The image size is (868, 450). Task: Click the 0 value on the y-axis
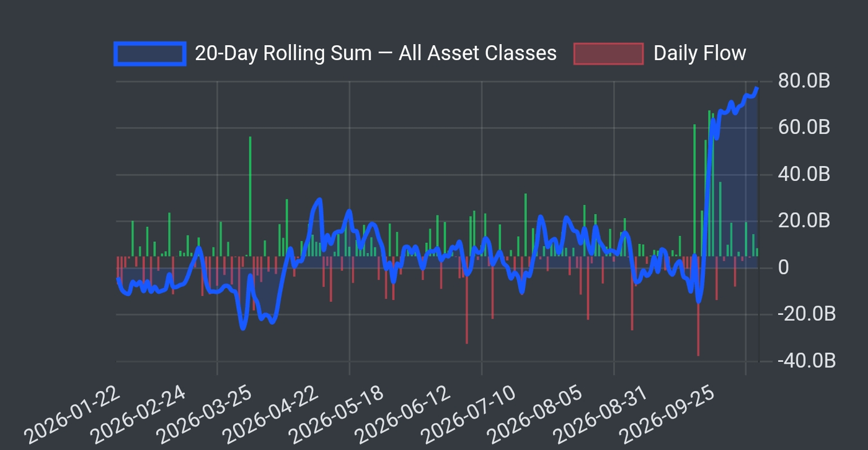point(782,267)
